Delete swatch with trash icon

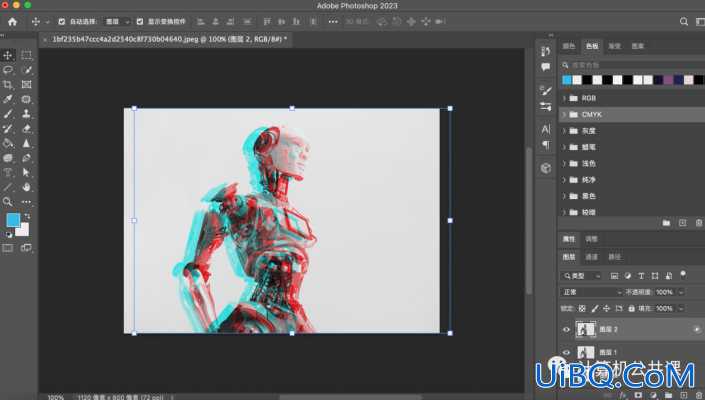[x=699, y=223]
